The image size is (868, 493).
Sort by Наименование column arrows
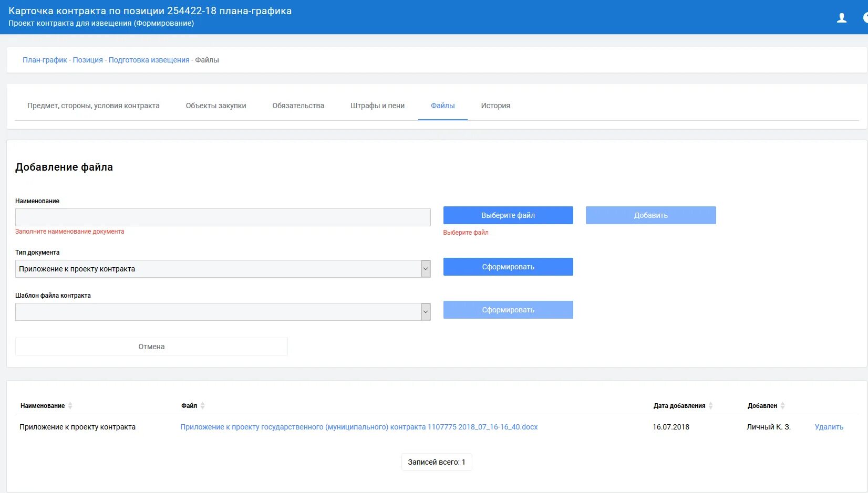pyautogui.click(x=70, y=406)
